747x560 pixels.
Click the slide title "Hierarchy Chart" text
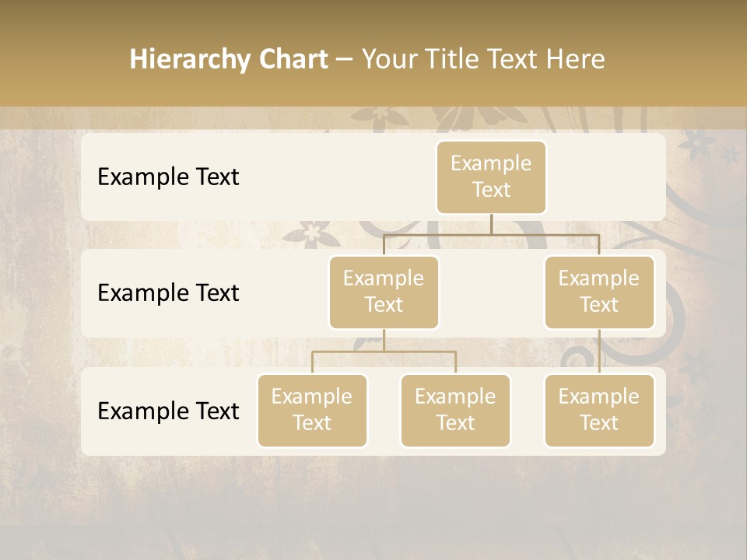click(229, 59)
